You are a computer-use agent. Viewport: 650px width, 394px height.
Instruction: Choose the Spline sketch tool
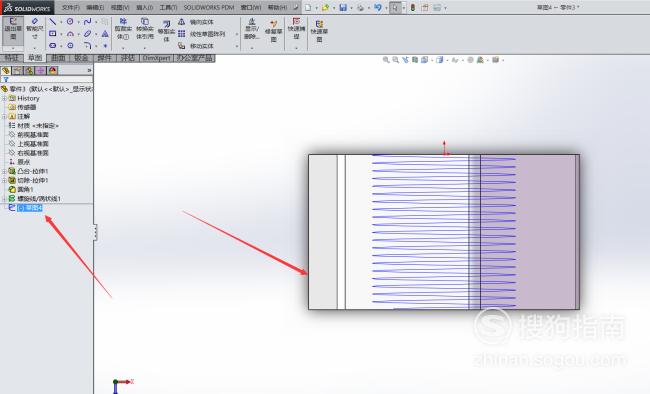87,22
